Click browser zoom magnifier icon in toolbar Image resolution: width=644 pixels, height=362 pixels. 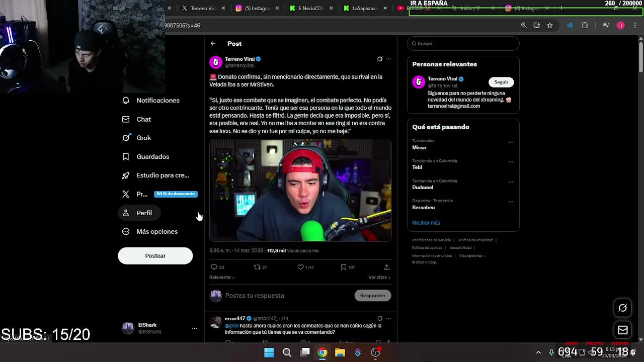(x=524, y=25)
